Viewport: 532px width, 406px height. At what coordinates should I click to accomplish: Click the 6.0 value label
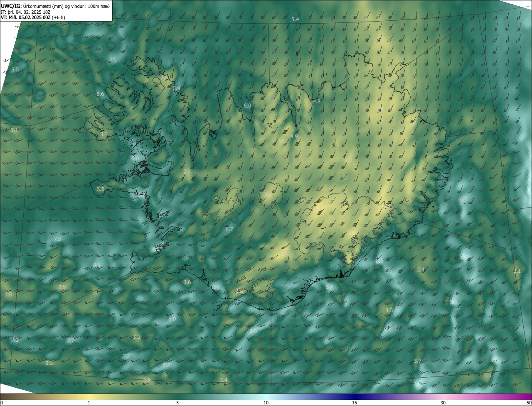coord(247,106)
